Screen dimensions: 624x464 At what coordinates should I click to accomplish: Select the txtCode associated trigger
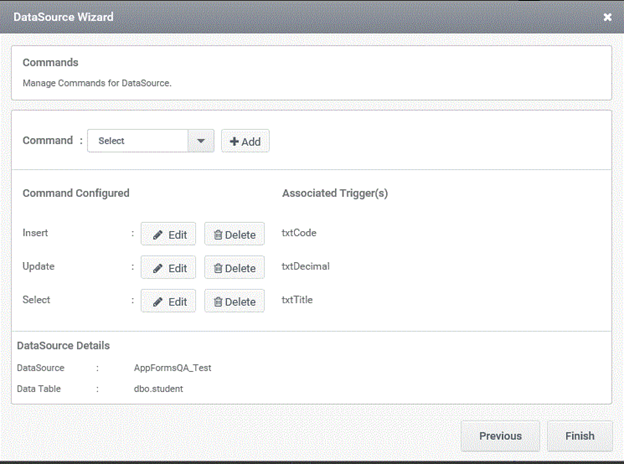point(299,233)
